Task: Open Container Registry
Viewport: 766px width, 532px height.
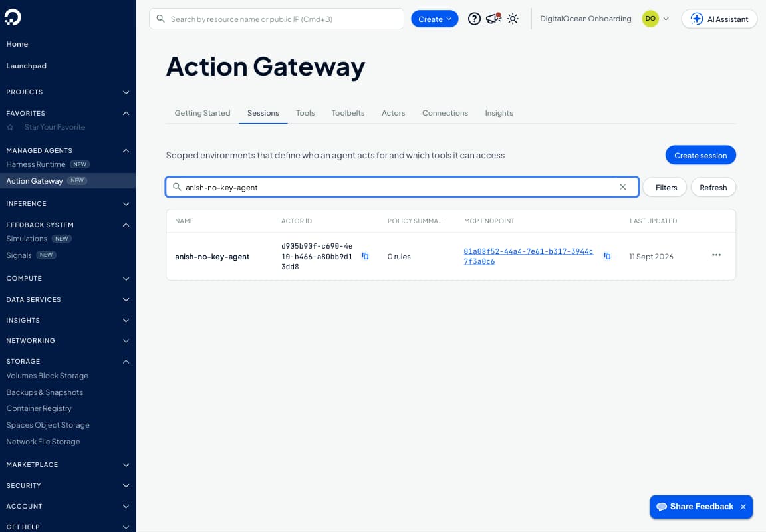Action: point(39,408)
